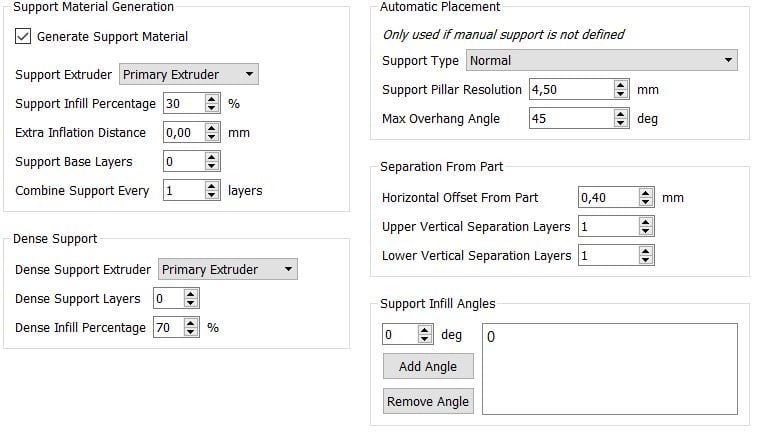Click the Add Angle button
Viewport: 758px width, 438px height.
[x=427, y=367]
